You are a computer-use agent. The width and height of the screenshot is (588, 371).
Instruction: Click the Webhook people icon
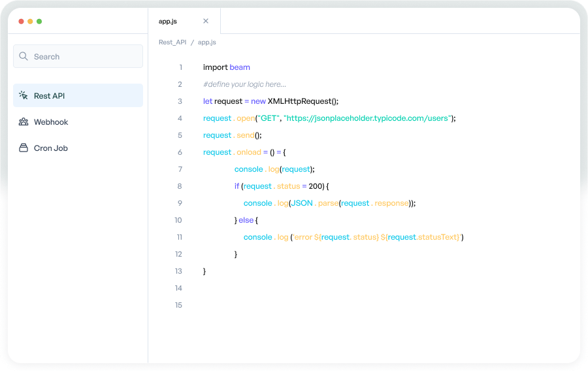click(24, 122)
